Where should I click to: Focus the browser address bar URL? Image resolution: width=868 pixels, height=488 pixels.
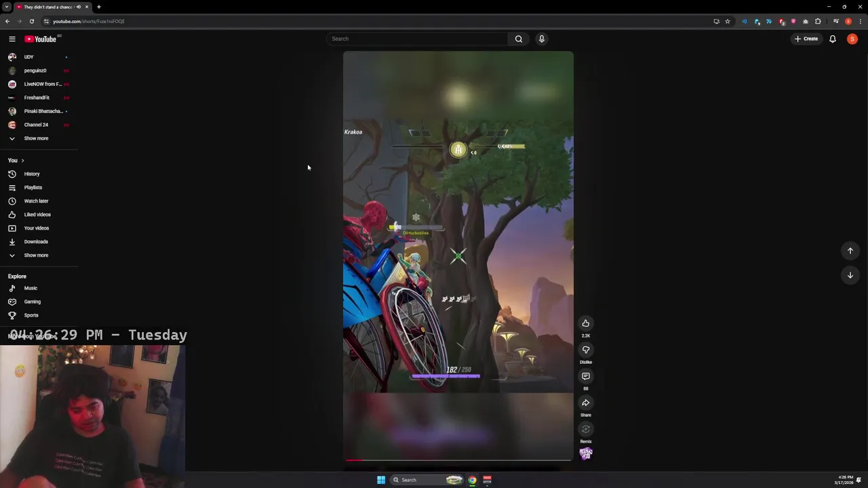[89, 22]
